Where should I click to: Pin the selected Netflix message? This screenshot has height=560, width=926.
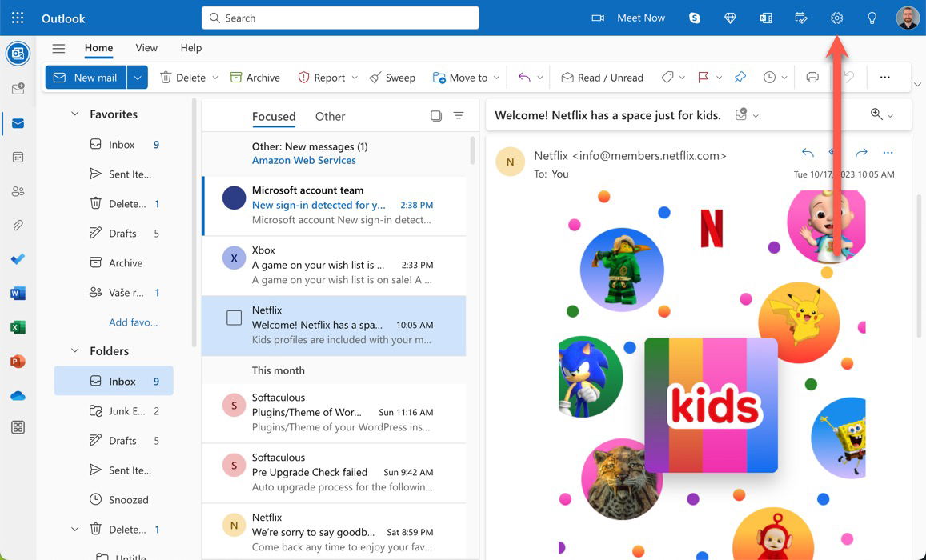740,77
